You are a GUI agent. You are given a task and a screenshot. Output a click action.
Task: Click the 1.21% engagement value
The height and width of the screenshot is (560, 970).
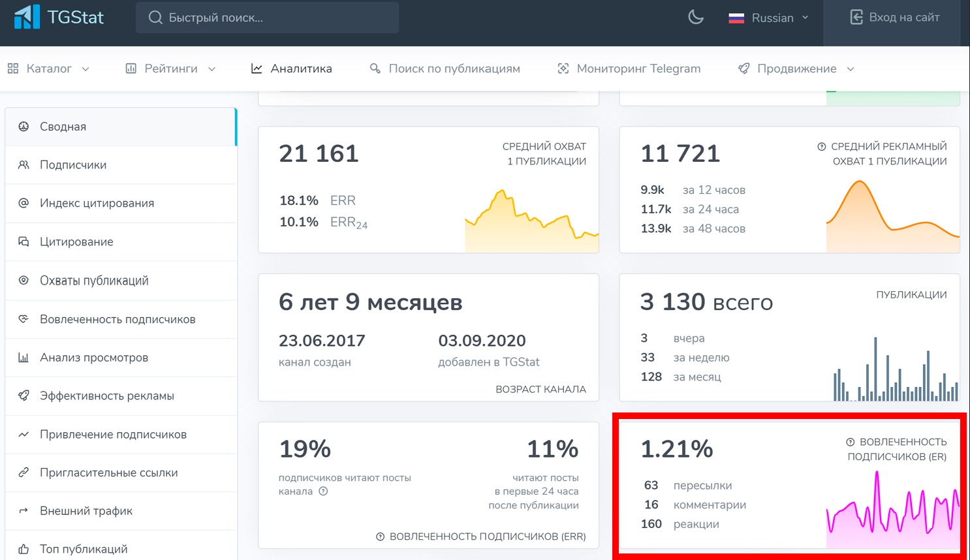(677, 449)
